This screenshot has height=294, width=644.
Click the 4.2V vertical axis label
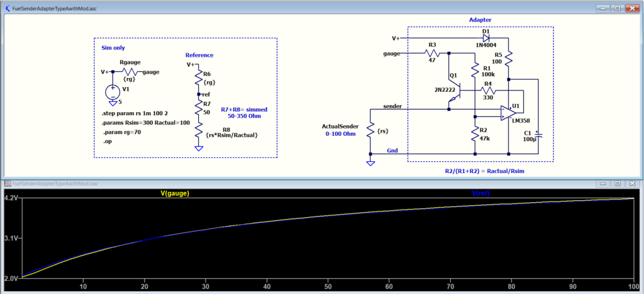11,198
